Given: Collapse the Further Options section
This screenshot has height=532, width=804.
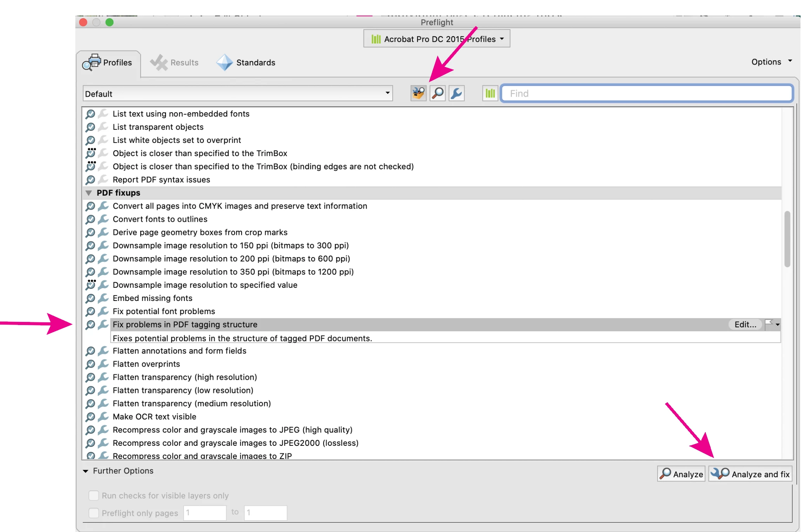Looking at the screenshot, I should point(85,471).
